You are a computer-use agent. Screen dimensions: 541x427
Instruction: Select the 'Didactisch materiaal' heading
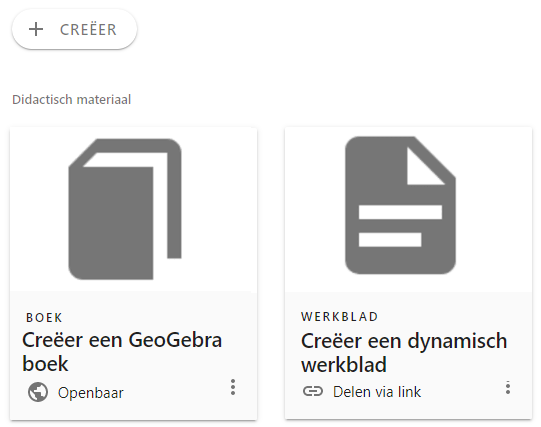click(x=71, y=100)
